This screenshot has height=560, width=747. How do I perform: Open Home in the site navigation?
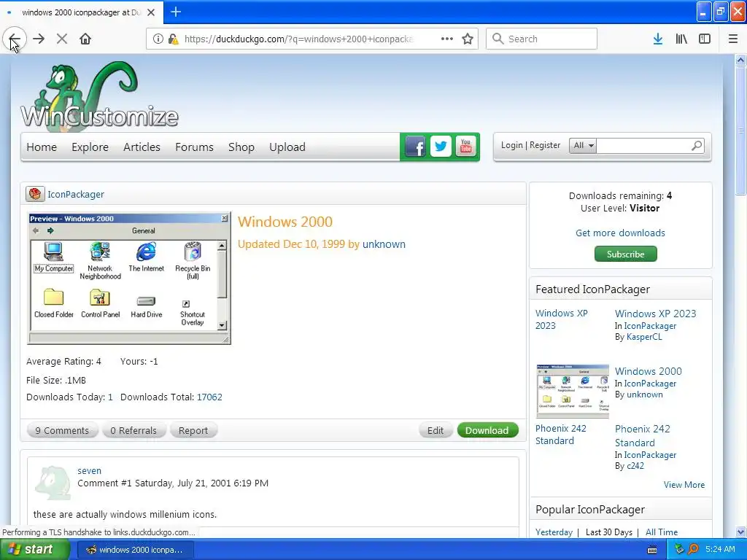42,147
